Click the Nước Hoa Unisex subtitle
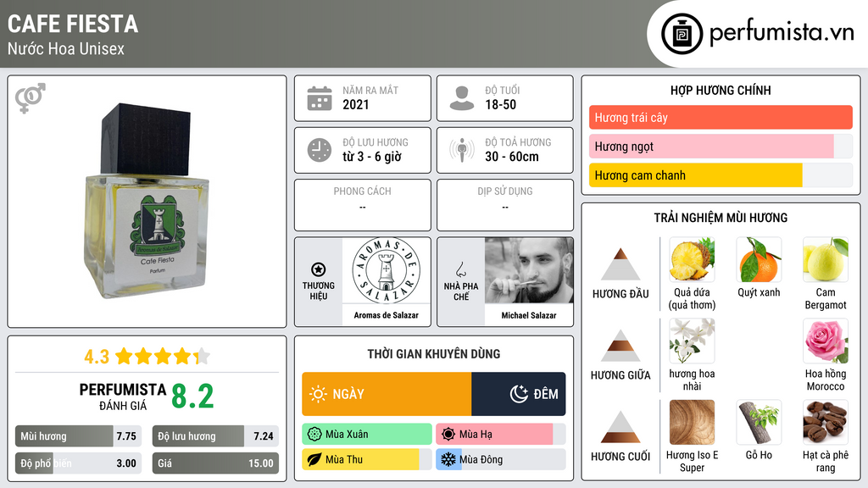Viewport: 868px width, 488px height. click(66, 48)
